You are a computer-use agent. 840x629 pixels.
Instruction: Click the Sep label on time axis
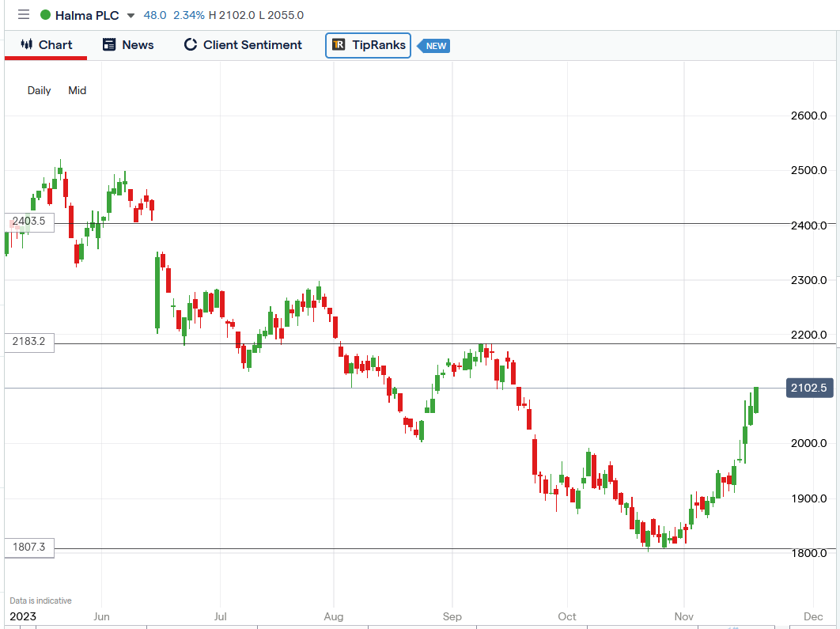pyautogui.click(x=452, y=616)
